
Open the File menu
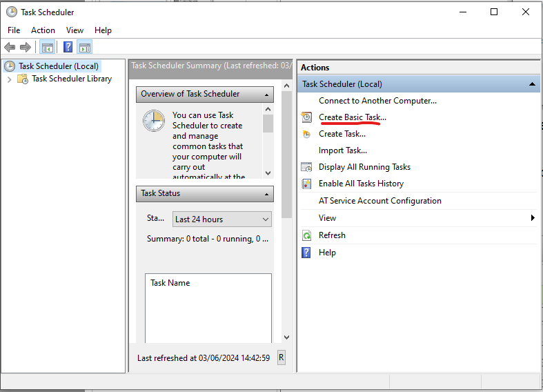tap(14, 30)
